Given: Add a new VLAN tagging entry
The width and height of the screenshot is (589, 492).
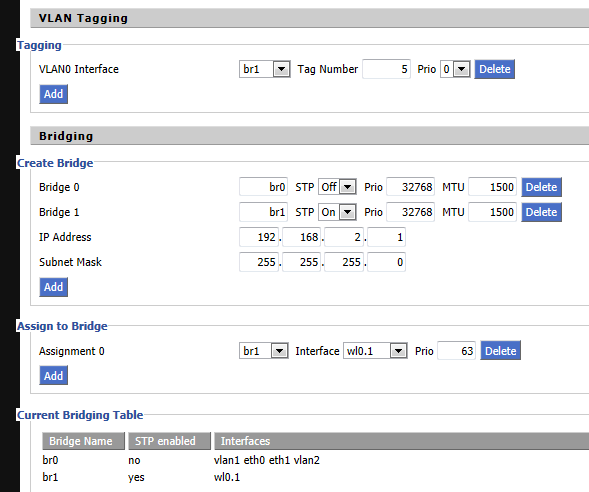Looking at the screenshot, I should (x=53, y=94).
